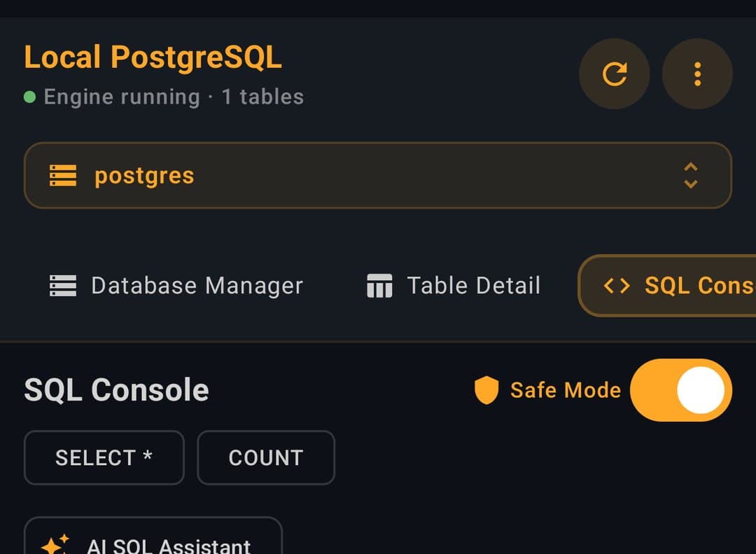The height and width of the screenshot is (554, 756).
Task: Click the database stack icon beside postgres
Action: (x=63, y=176)
